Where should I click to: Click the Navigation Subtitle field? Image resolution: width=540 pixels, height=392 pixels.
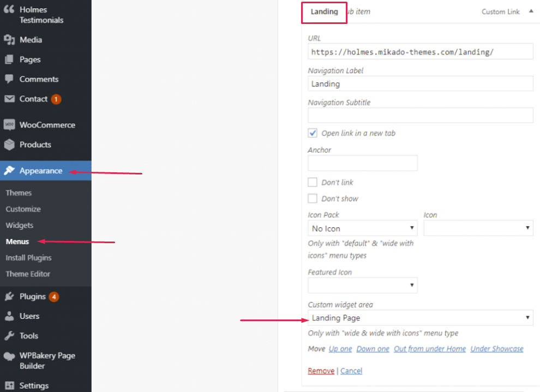coord(421,115)
